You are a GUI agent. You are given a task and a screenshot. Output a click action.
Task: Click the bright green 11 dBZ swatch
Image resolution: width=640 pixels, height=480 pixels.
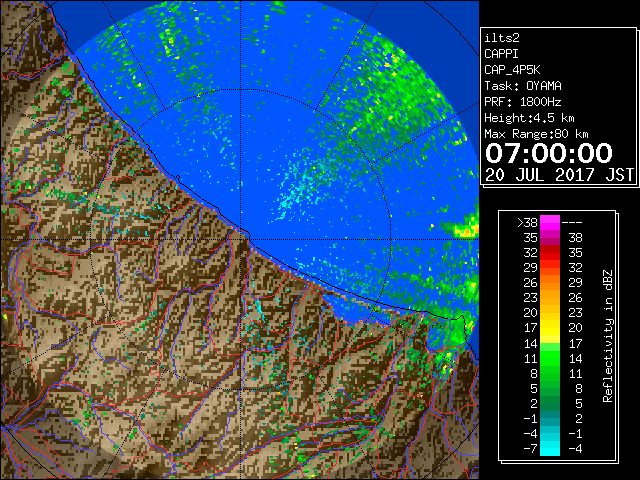(x=550, y=358)
